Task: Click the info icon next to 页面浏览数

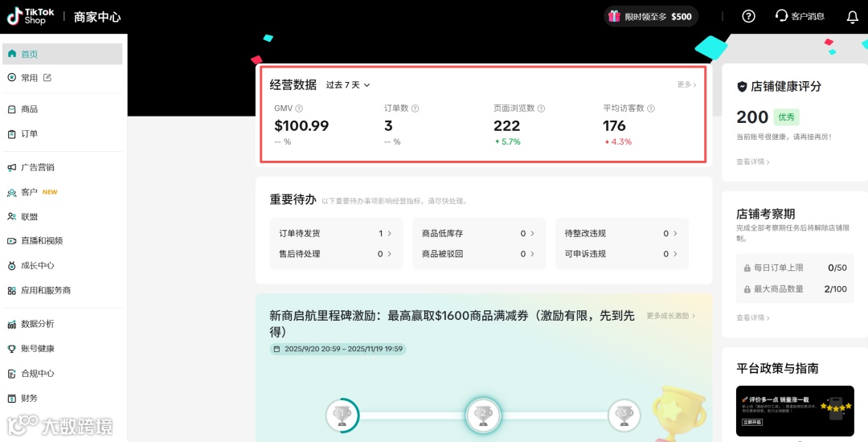Action: point(542,108)
